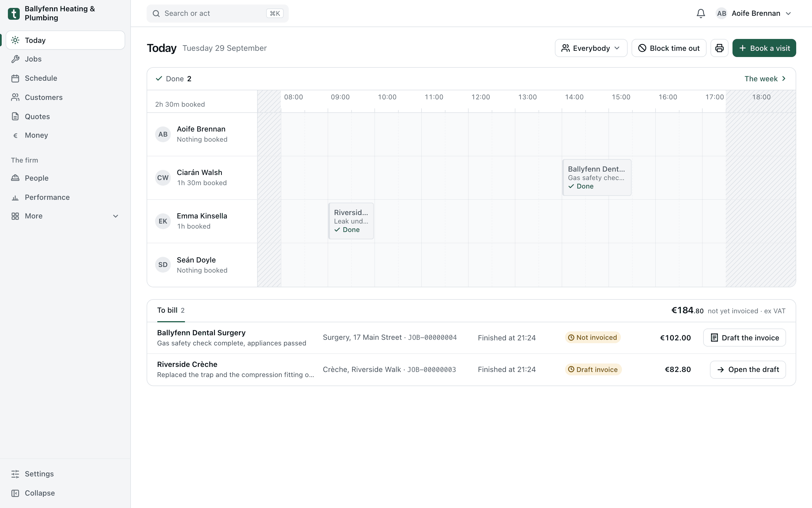
Task: Click the €82.80 amount
Action: (678, 370)
